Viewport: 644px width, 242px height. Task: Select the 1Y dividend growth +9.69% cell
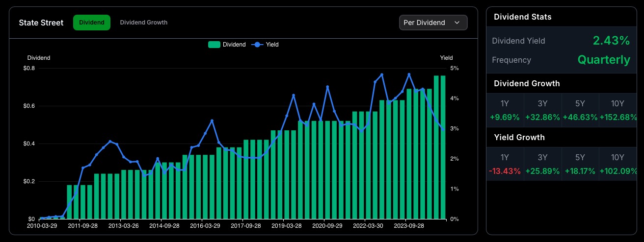[x=505, y=110]
